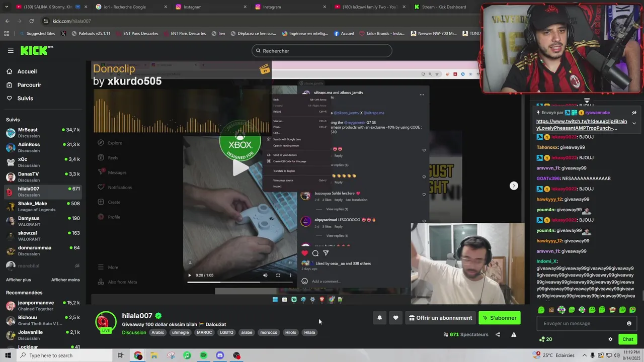The image size is (644, 362).
Task: Open Windows Start menu
Action: coord(8,355)
